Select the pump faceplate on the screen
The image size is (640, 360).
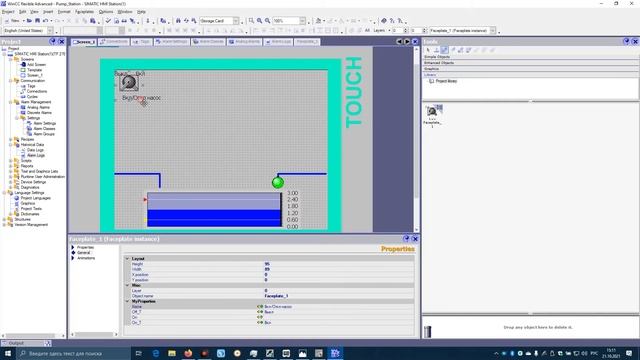129,82
